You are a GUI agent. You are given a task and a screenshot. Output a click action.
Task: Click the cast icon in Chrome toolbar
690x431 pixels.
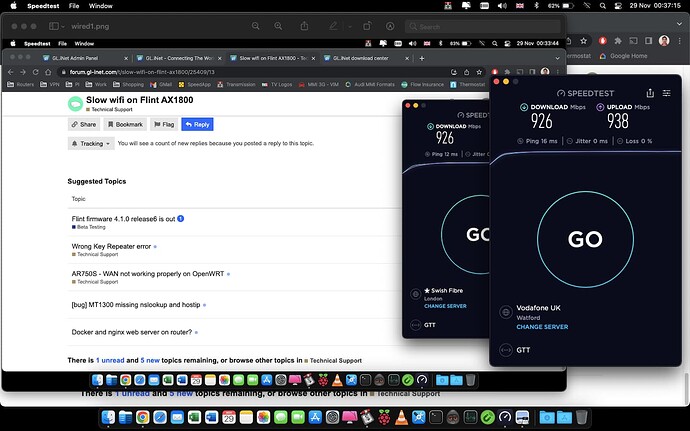tap(633, 41)
